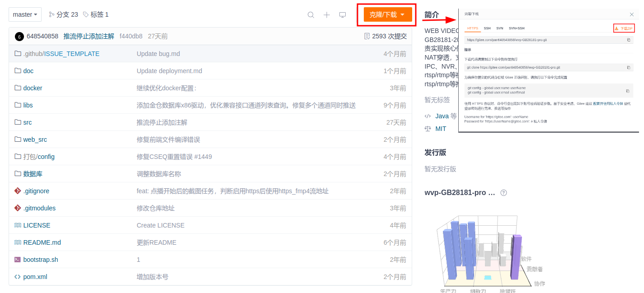Open the 克隆/下载 dropdown button
Viewport: 644px width, 293px height.
[x=387, y=14]
